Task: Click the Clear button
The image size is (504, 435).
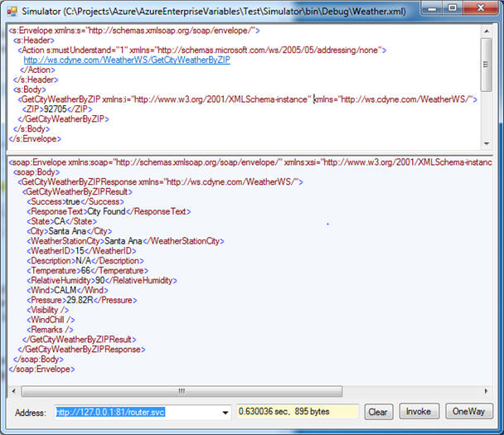Action: (378, 412)
